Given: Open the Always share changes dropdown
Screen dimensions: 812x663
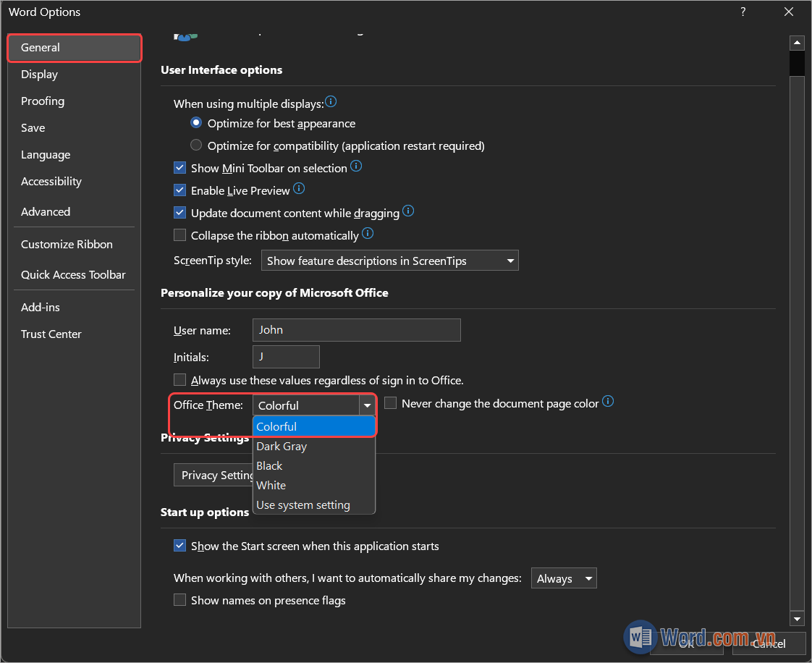Looking at the screenshot, I should coord(564,578).
